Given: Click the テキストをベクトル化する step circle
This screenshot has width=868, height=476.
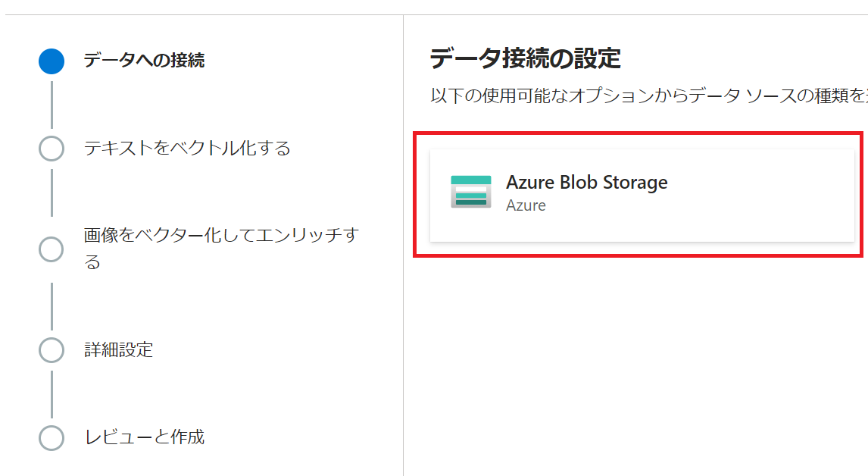Looking at the screenshot, I should [52, 149].
